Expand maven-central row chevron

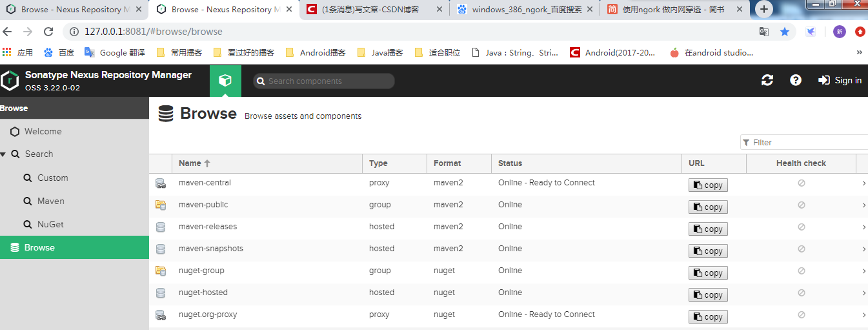pyautogui.click(x=864, y=183)
